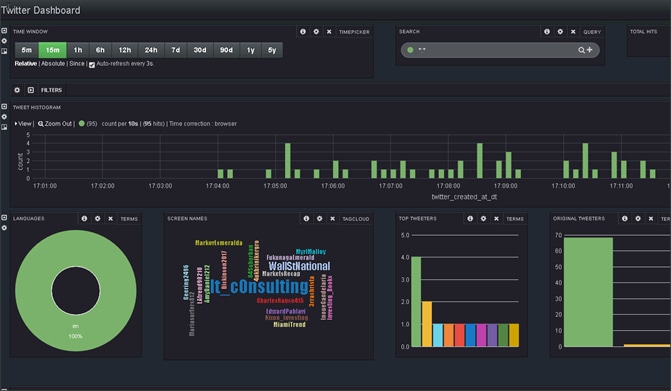Configure the Languages row settings

tap(4, 228)
